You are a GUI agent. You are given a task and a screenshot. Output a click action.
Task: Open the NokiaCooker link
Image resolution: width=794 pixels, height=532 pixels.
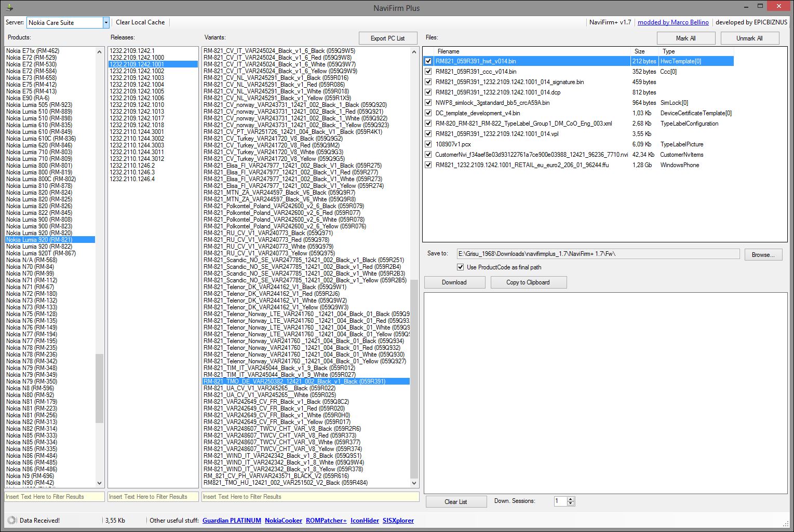tap(284, 521)
